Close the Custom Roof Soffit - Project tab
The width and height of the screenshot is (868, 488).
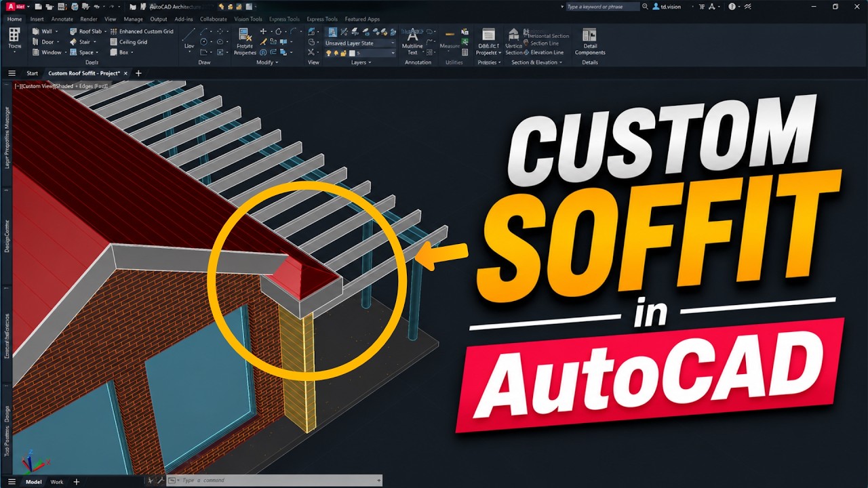pos(126,73)
